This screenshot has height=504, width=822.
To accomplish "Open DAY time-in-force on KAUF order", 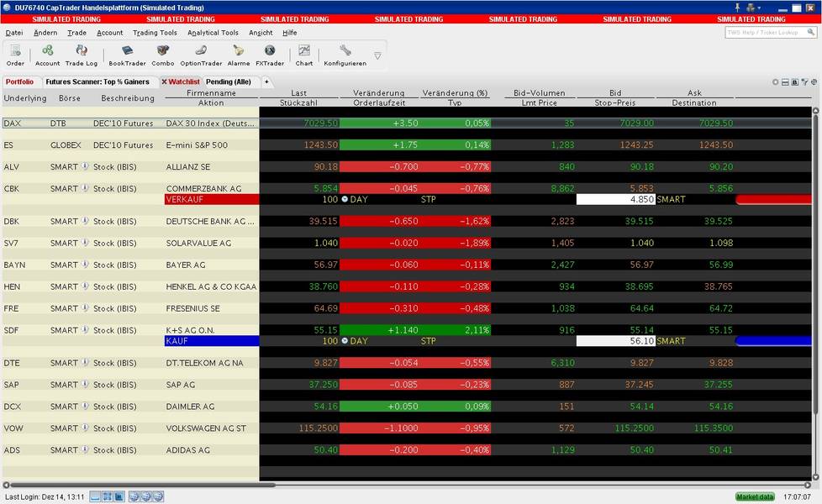I will point(359,340).
